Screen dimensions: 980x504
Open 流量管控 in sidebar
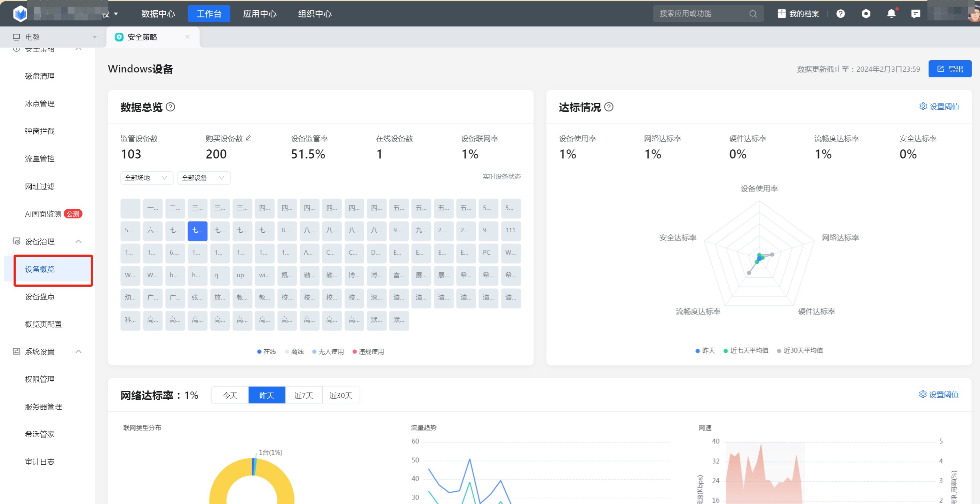40,158
